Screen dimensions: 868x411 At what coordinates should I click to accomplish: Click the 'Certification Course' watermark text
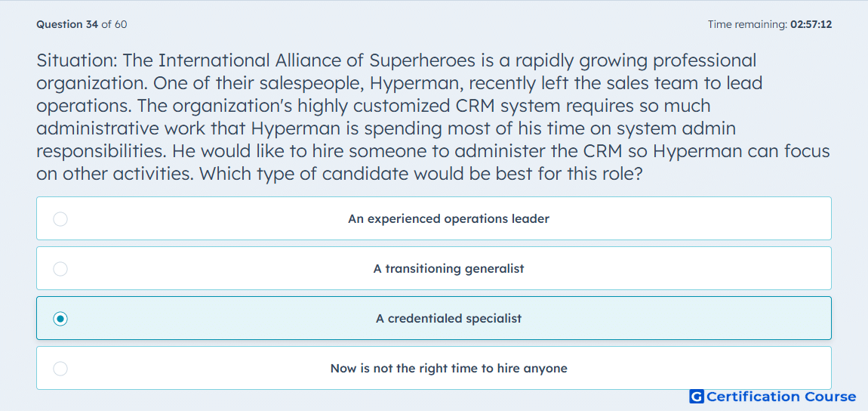point(781,397)
